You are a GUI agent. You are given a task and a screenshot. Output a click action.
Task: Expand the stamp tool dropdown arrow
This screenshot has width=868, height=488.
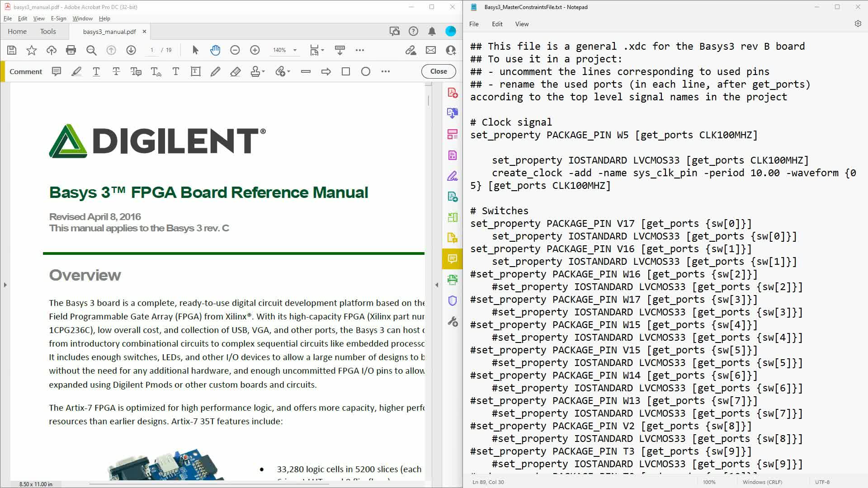pos(264,71)
